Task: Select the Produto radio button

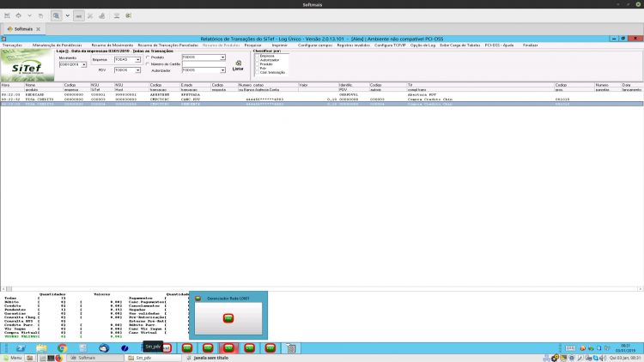Action: point(148,57)
